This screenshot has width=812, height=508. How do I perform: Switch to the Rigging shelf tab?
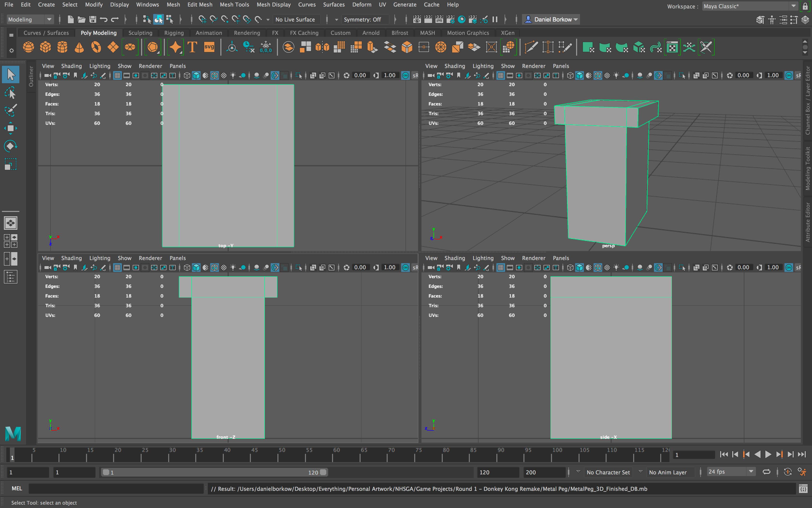(174, 33)
